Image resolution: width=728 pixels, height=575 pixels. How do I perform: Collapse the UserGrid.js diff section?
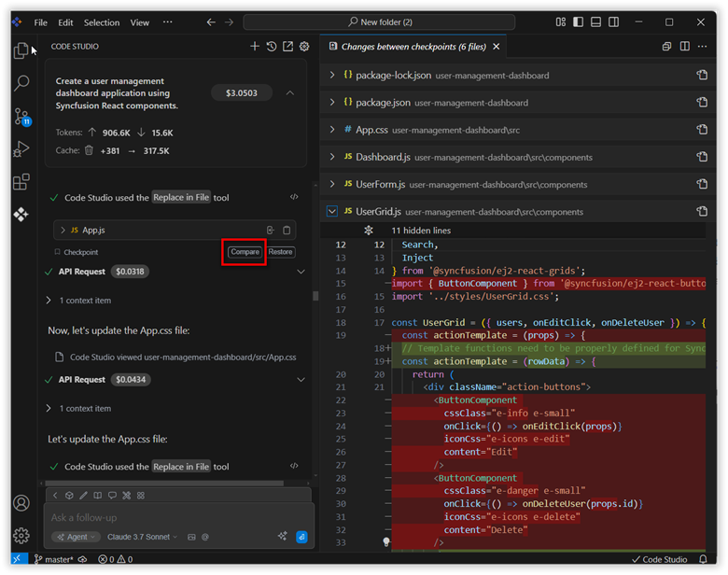point(332,212)
